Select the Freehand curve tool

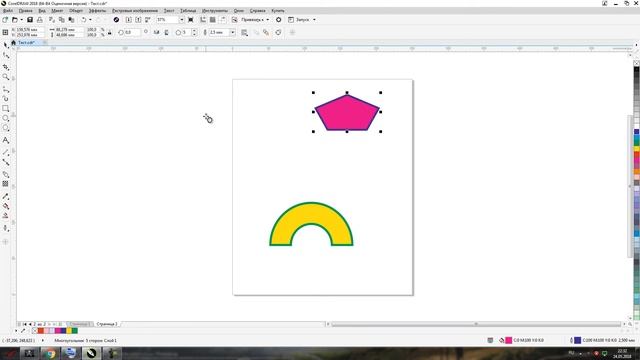pos(6,89)
